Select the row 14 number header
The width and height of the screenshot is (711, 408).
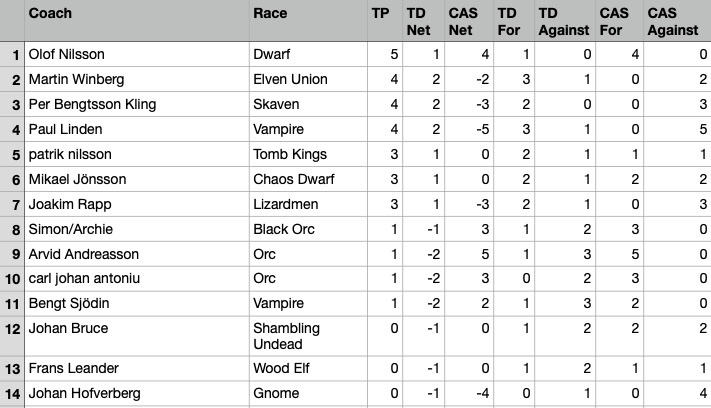(12, 393)
